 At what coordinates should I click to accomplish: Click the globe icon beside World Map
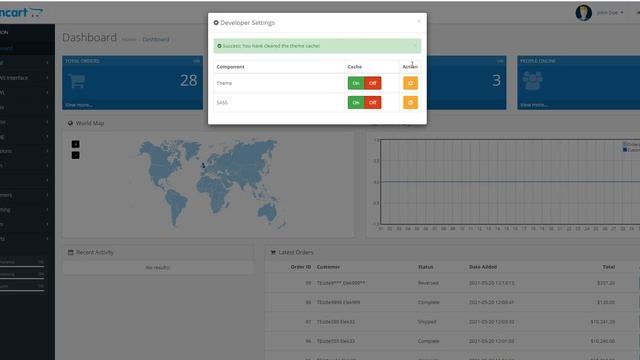click(x=70, y=123)
